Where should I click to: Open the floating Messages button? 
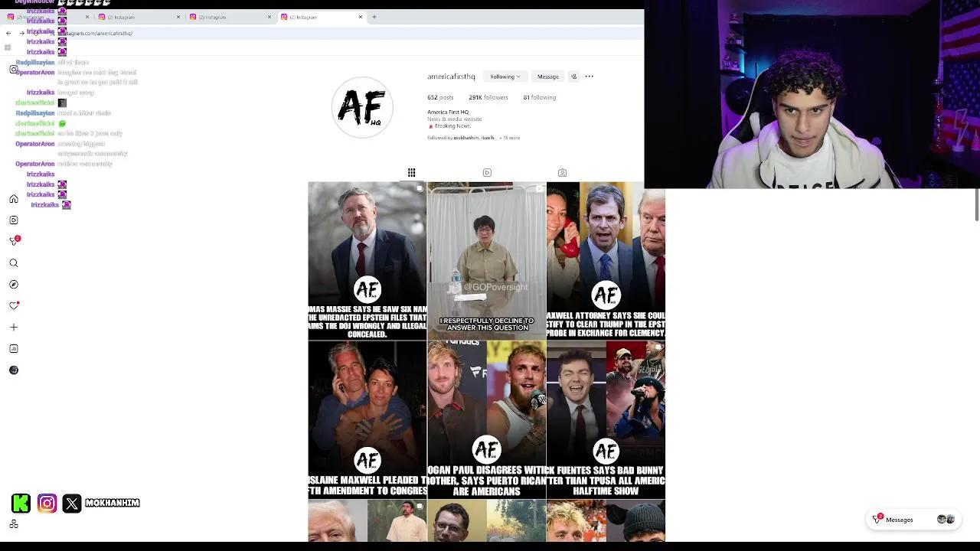tap(914, 520)
